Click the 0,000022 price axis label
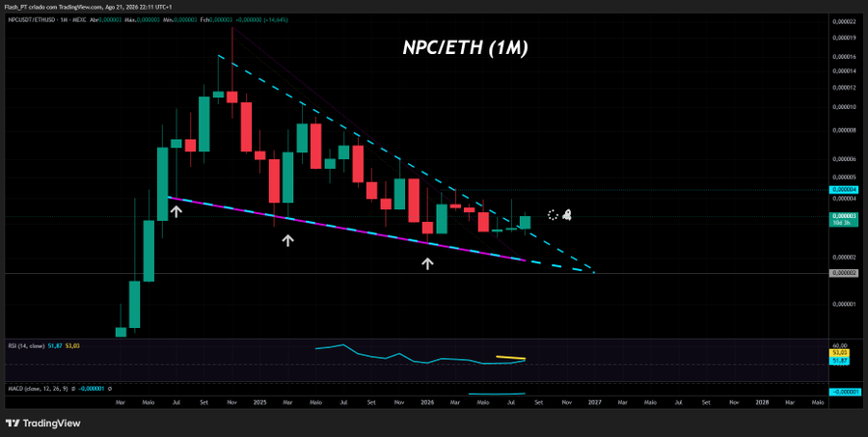Screen dimensions: 868x437 pyautogui.click(x=844, y=22)
